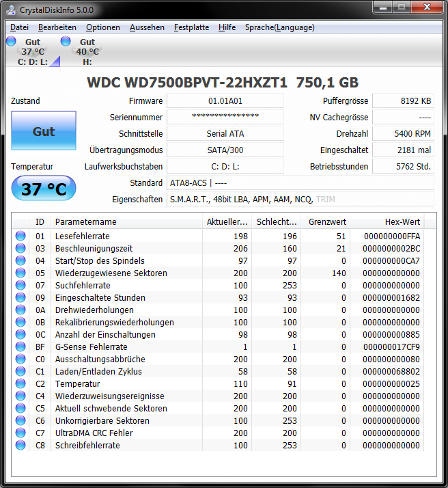
Task: Click the Aktueller... column header
Action: 227,221
